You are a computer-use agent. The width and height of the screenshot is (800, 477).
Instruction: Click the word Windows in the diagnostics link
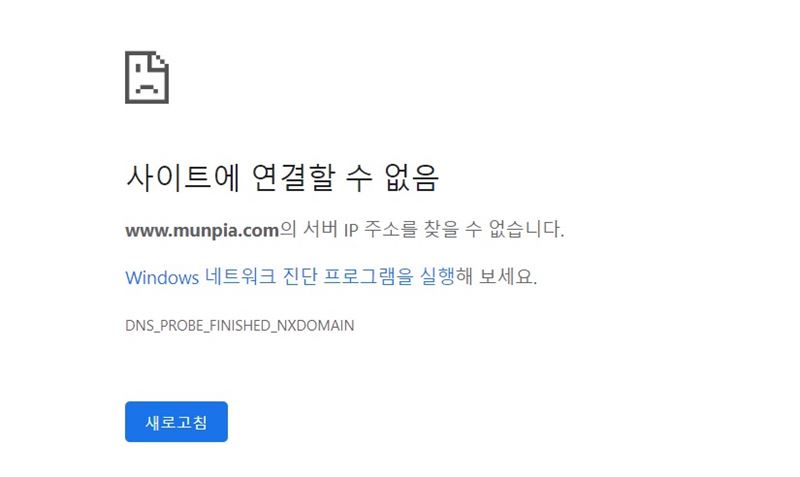click(162, 278)
